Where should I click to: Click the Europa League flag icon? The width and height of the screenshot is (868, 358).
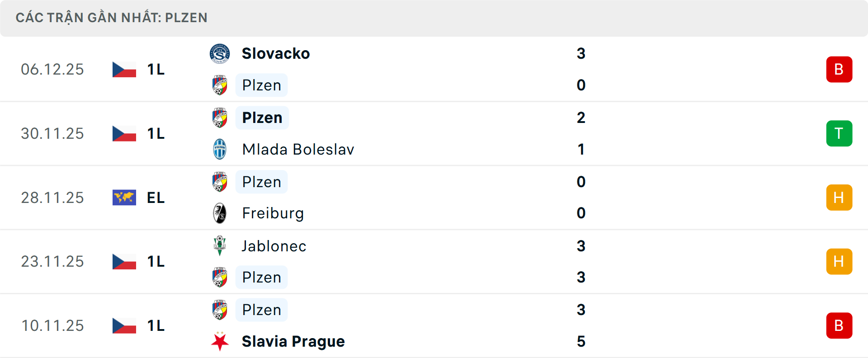[x=124, y=198]
